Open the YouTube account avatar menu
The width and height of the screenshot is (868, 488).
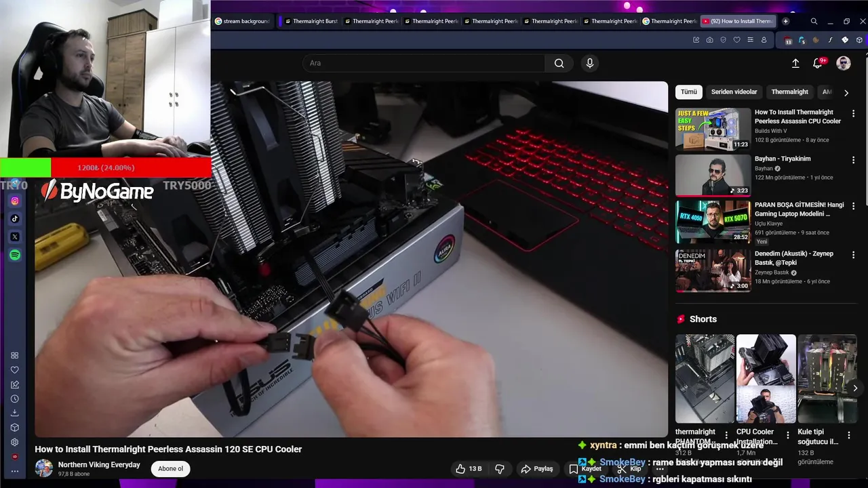[844, 63]
